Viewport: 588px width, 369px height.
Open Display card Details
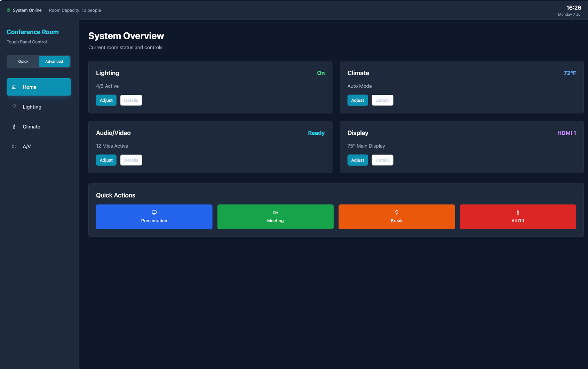tap(382, 160)
